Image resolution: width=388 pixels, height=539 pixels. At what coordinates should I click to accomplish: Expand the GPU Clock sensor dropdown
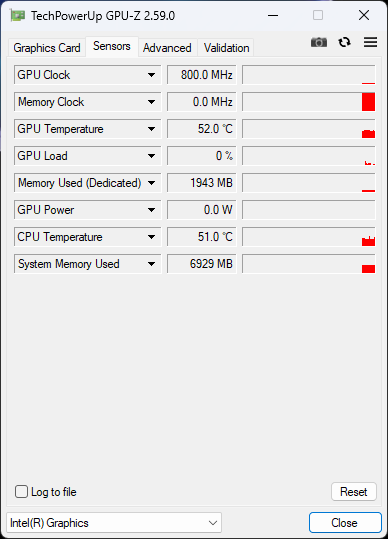(151, 75)
